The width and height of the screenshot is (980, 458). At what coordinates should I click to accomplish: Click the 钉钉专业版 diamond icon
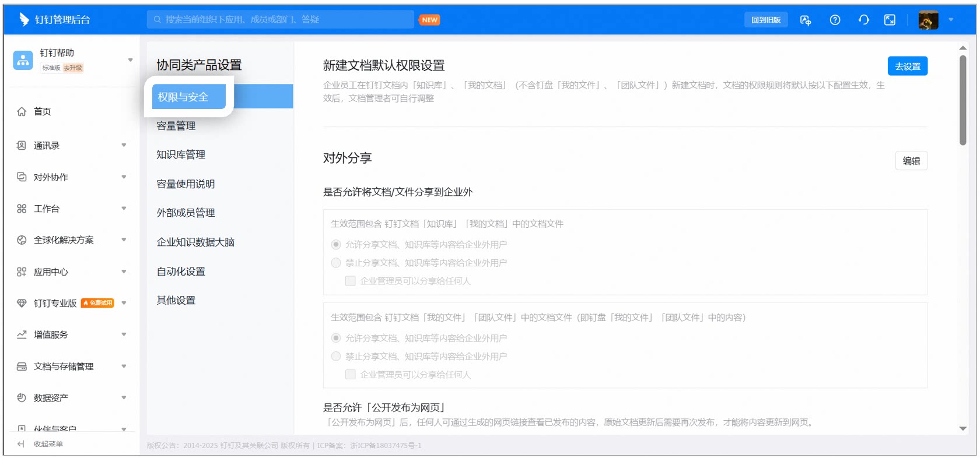22,303
